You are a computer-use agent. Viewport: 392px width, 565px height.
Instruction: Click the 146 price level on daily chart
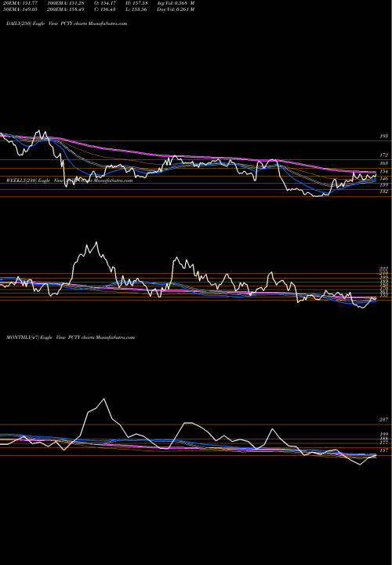(384, 179)
